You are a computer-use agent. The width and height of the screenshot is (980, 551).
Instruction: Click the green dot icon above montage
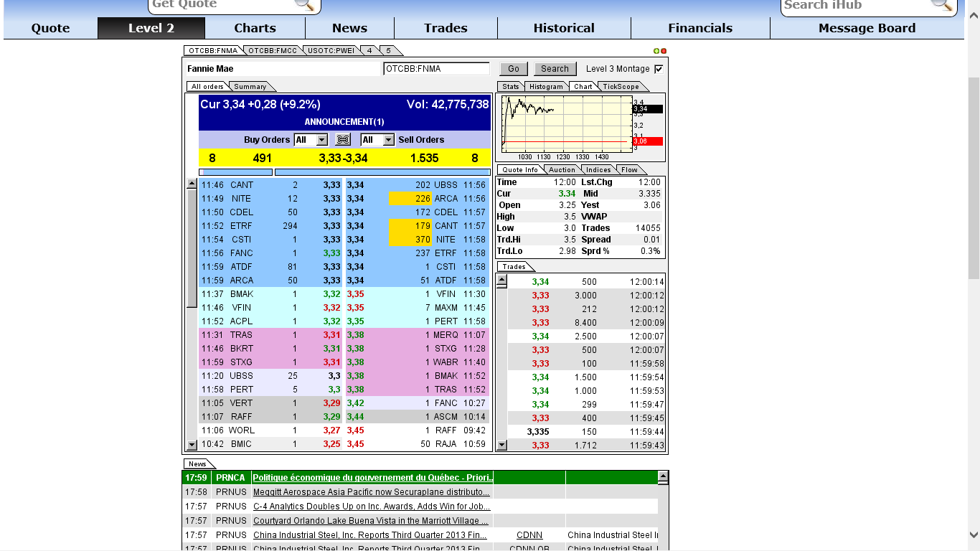coord(656,51)
